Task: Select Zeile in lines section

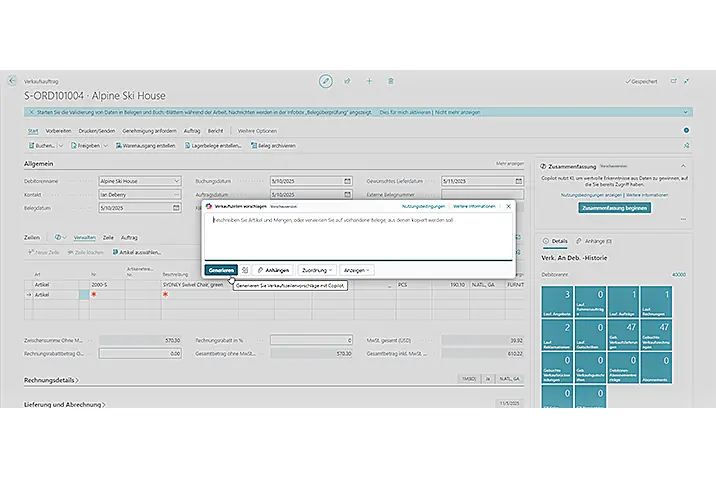Action: (108, 237)
